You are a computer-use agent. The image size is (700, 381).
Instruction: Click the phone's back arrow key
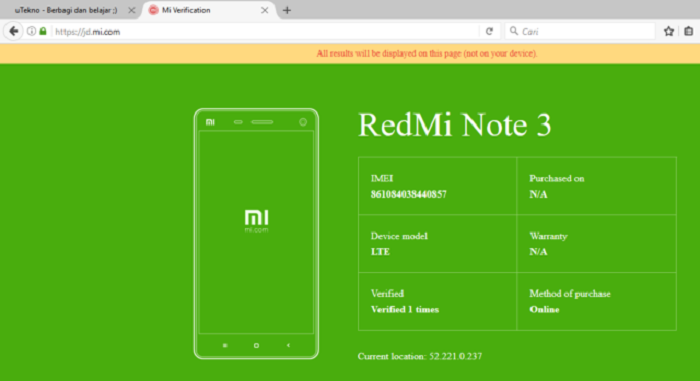pos(288,345)
